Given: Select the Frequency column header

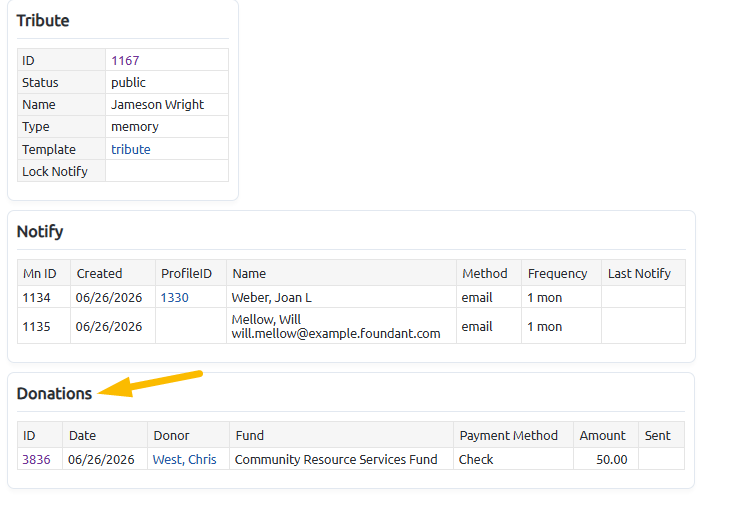Looking at the screenshot, I should [x=561, y=273].
